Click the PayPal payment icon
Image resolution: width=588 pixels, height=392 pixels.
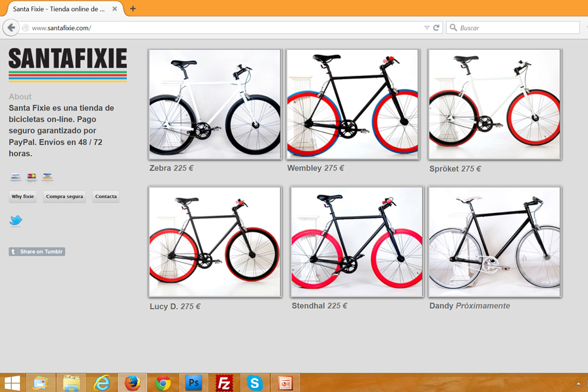pyautogui.click(x=16, y=176)
